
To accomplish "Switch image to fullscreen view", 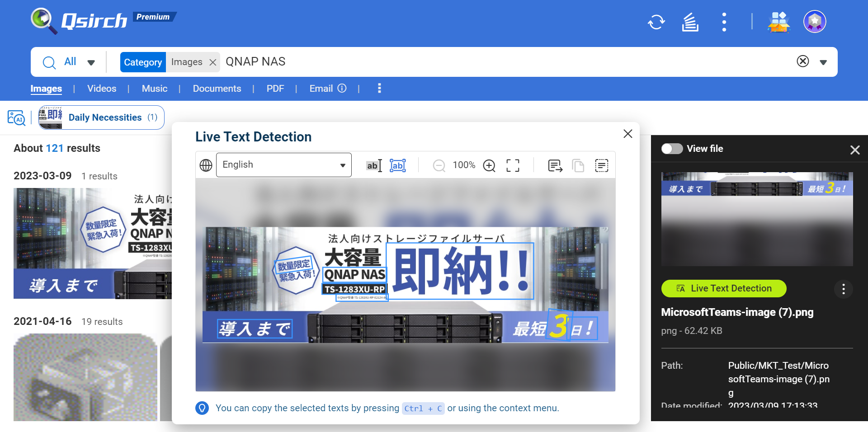I will coord(513,165).
